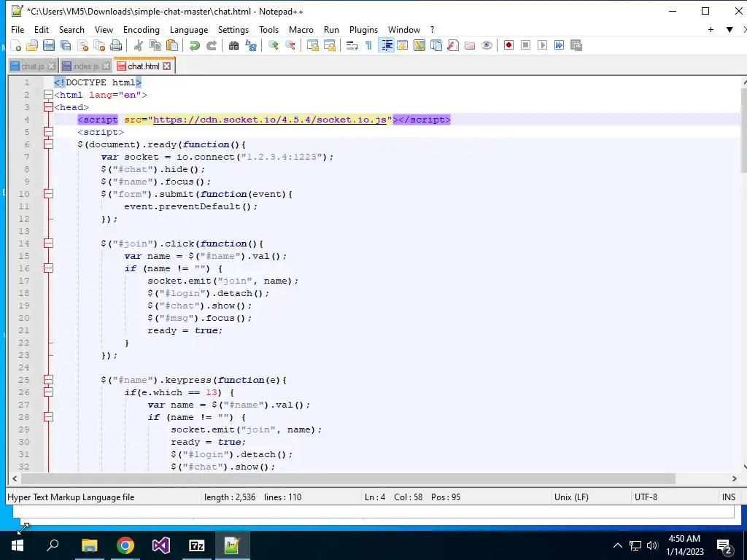Screen dimensions: 747x560
Task: Toggle file monitoring with the eye icon
Action: [x=487, y=45]
